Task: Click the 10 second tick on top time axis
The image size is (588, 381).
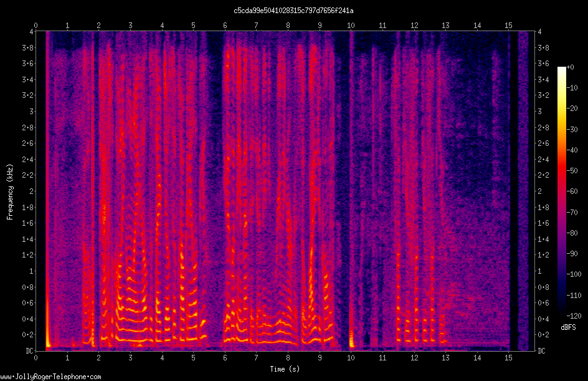Action: (x=351, y=26)
